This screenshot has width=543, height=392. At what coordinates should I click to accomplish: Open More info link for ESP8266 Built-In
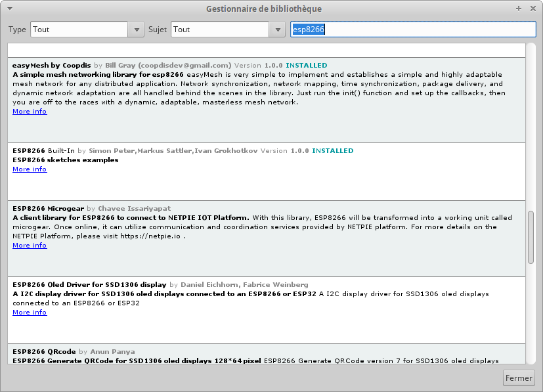click(x=30, y=169)
